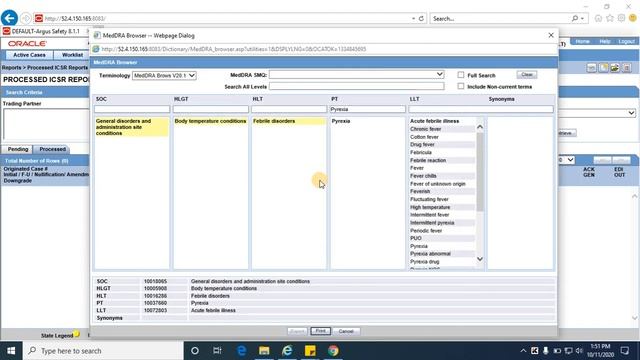Select Pyrexia in the PT column
Image resolution: width=640 pixels, height=360 pixels.
coord(341,121)
